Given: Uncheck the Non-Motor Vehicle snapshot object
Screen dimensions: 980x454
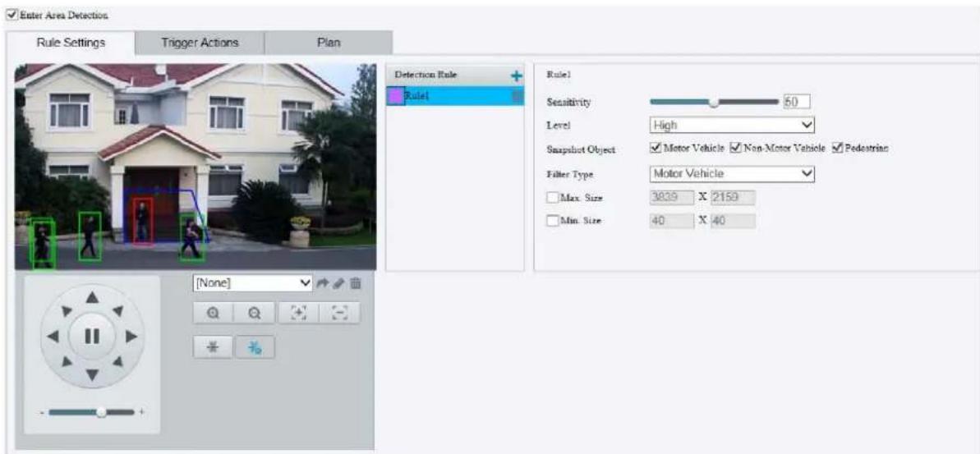Looking at the screenshot, I should click(736, 148).
